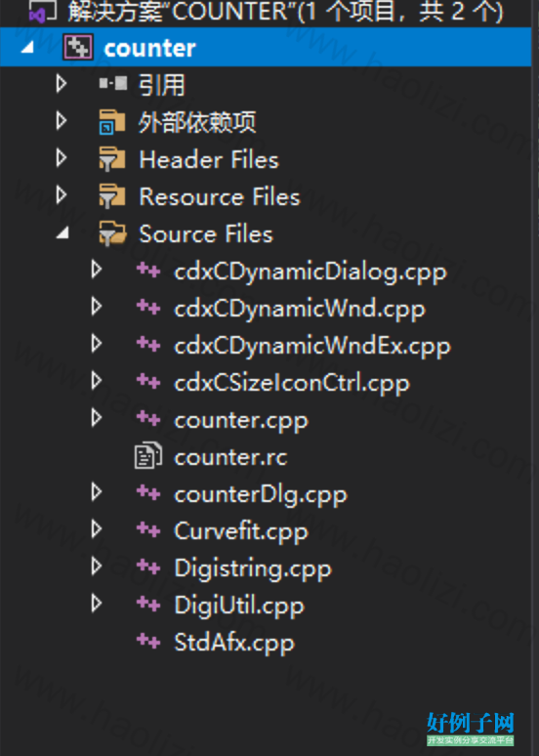This screenshot has width=539, height=756.
Task: Click the 引用 references icon
Action: click(113, 84)
